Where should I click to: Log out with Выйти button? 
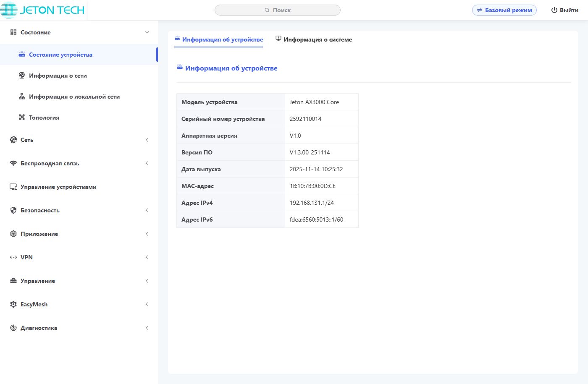pos(564,10)
